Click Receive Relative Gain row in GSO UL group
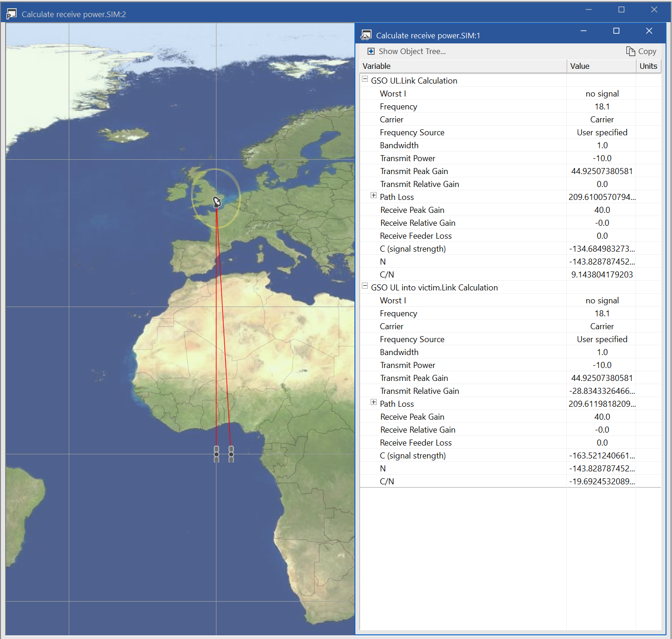Image resolution: width=672 pixels, height=639 pixels. [x=510, y=223]
